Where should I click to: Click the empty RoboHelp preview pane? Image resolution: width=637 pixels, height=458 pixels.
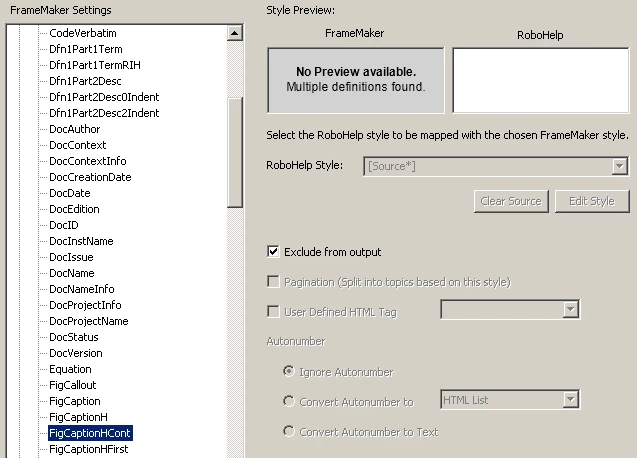pos(541,80)
